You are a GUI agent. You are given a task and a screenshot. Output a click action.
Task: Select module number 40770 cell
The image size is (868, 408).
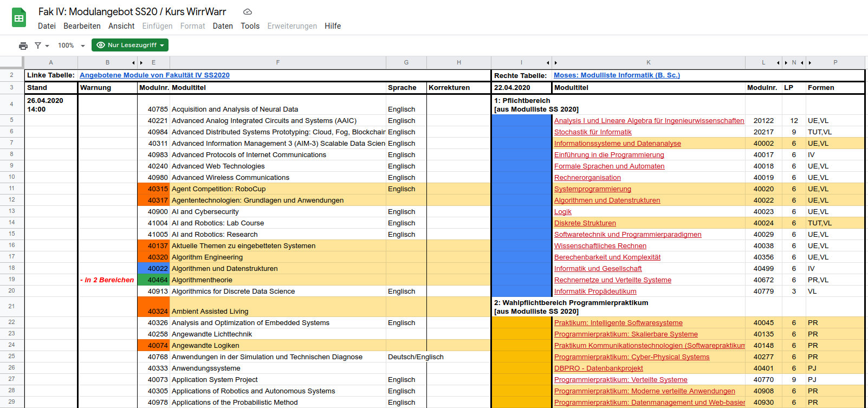tap(763, 380)
